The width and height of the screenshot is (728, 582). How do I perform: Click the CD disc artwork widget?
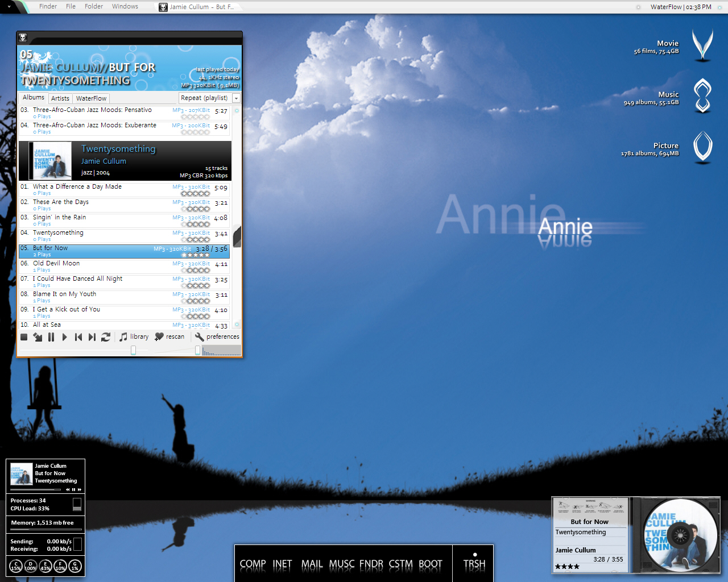680,535
